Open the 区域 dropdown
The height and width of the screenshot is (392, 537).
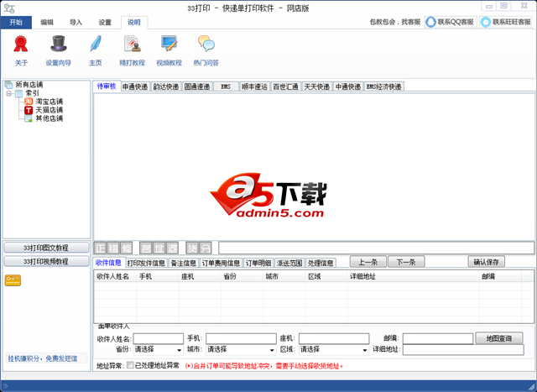(334, 349)
